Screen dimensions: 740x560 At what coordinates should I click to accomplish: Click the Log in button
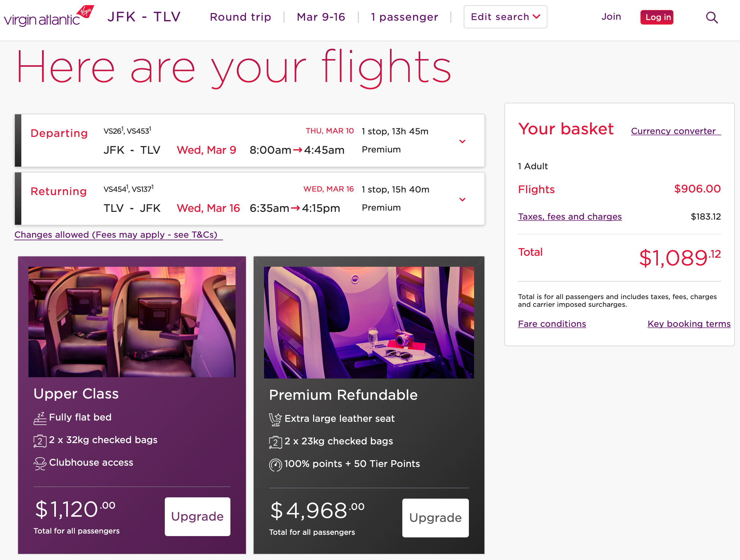(x=657, y=17)
